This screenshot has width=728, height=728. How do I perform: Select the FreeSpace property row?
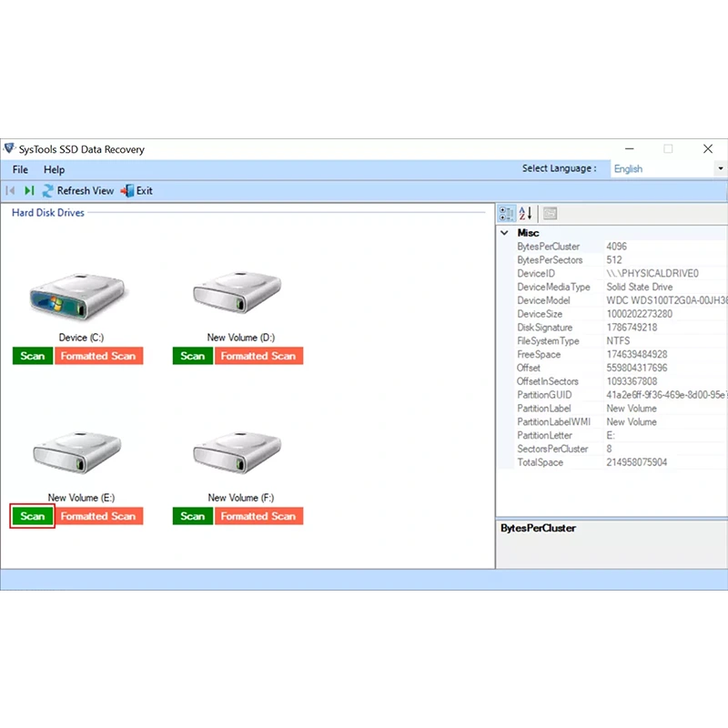pos(622,354)
